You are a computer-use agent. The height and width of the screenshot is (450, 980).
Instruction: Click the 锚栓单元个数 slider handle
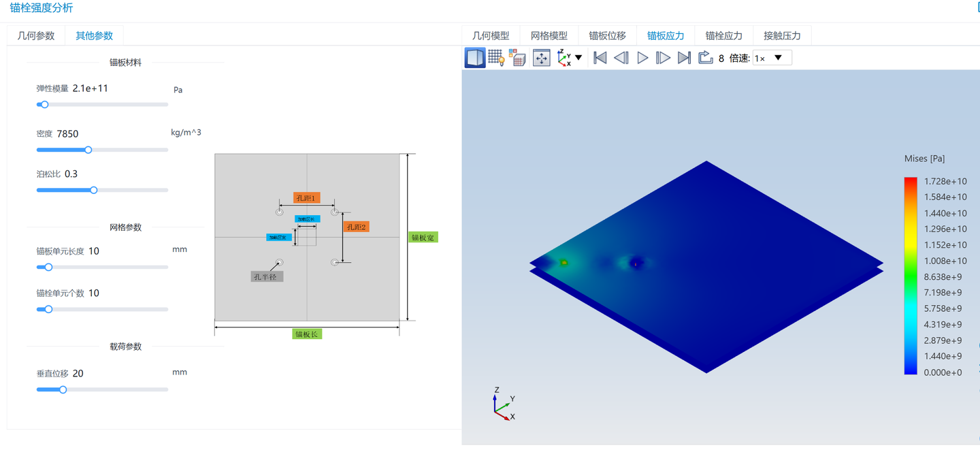point(48,309)
